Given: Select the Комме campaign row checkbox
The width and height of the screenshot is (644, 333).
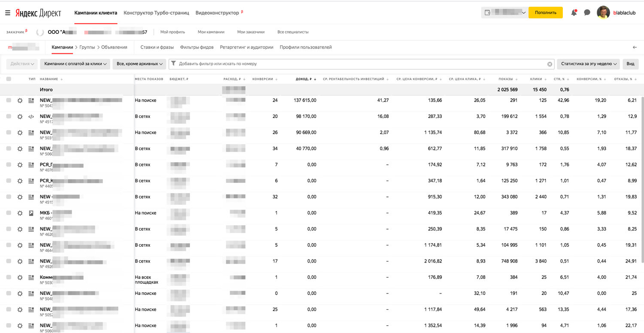Looking at the screenshot, I should [x=9, y=277].
